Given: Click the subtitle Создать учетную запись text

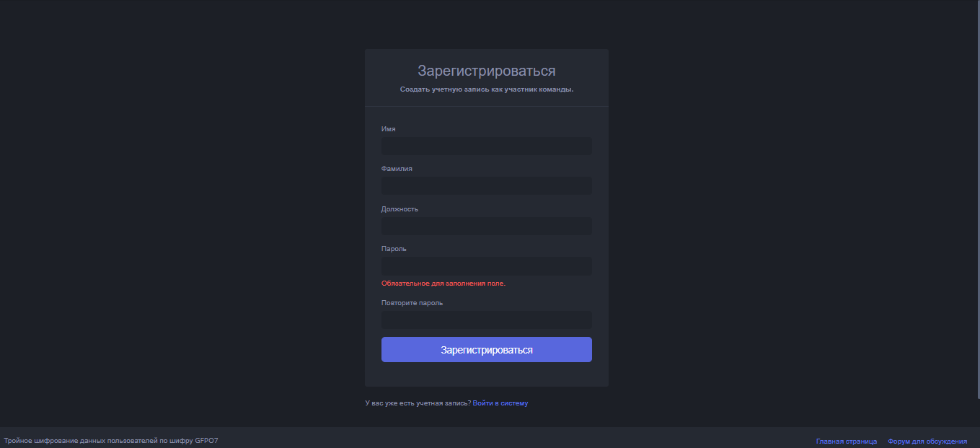Looking at the screenshot, I should point(486,89).
